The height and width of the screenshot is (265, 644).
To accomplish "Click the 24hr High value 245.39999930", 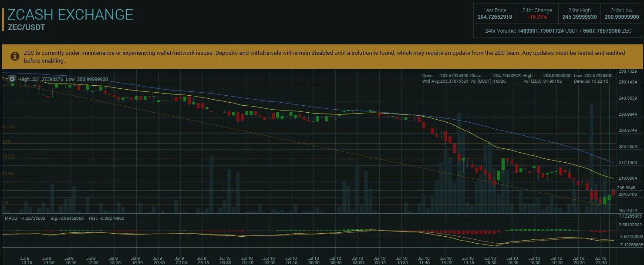I will [579, 17].
